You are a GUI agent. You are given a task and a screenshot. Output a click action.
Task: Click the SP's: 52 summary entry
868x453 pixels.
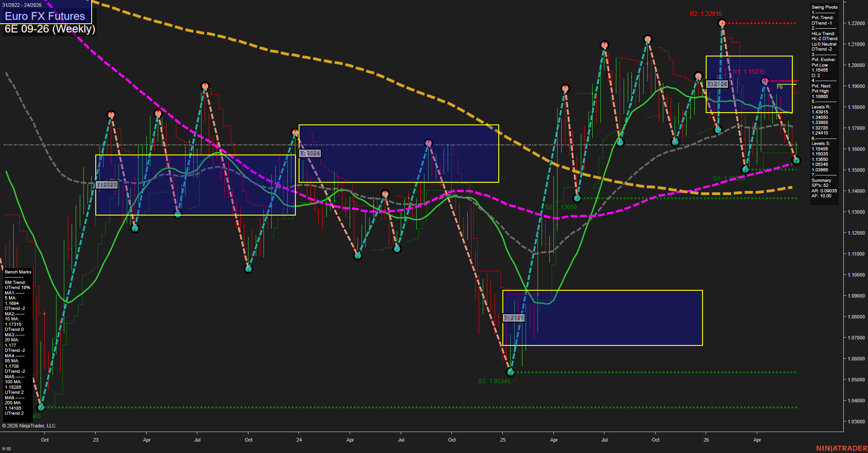point(820,185)
